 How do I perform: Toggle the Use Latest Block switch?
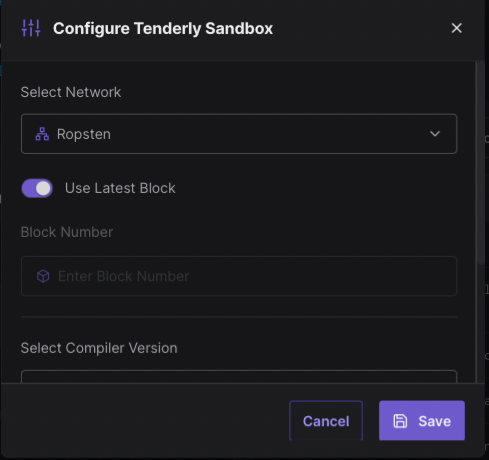tap(37, 188)
